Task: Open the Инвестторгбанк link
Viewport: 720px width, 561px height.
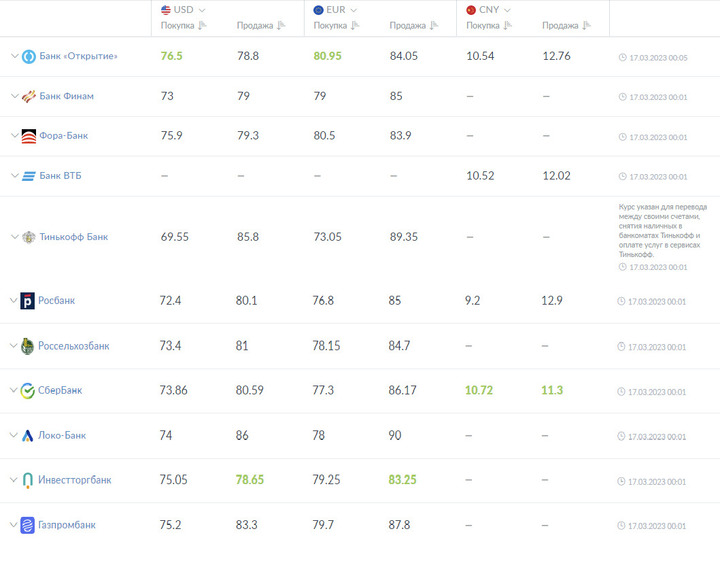Action: pyautogui.click(x=75, y=480)
